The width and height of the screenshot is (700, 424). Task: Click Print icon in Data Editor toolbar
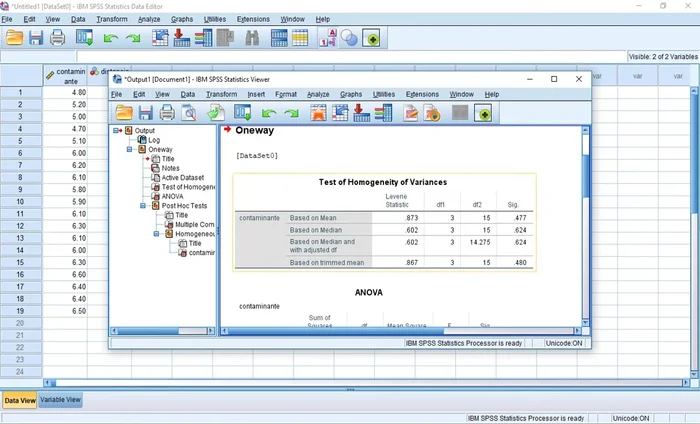pyautogui.click(x=58, y=38)
